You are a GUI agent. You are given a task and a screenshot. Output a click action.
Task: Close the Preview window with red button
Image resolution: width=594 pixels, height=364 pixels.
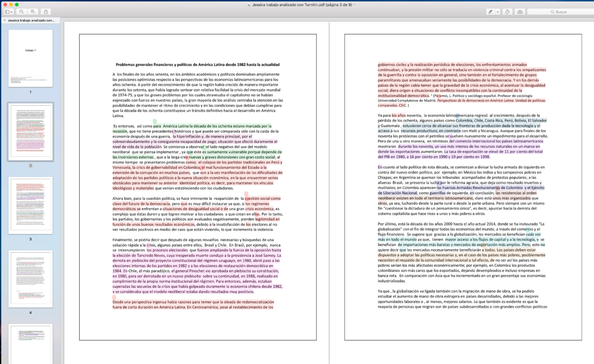point(5,5)
